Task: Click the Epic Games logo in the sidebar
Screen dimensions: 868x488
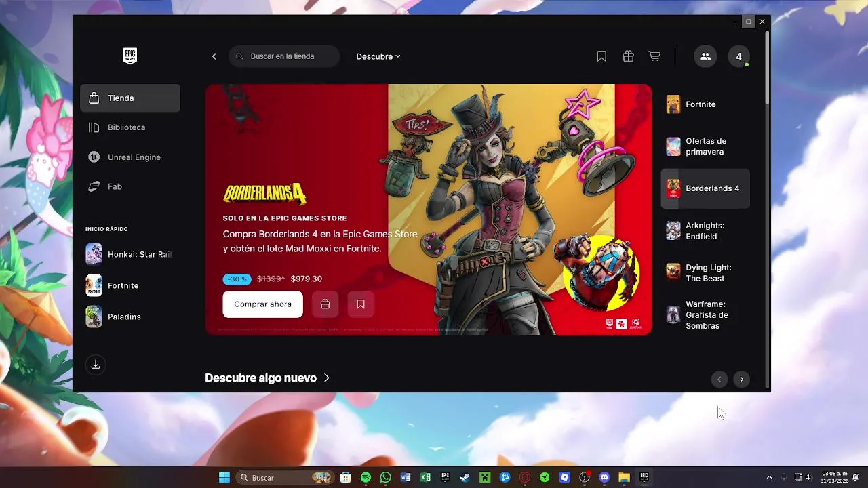Action: click(130, 56)
